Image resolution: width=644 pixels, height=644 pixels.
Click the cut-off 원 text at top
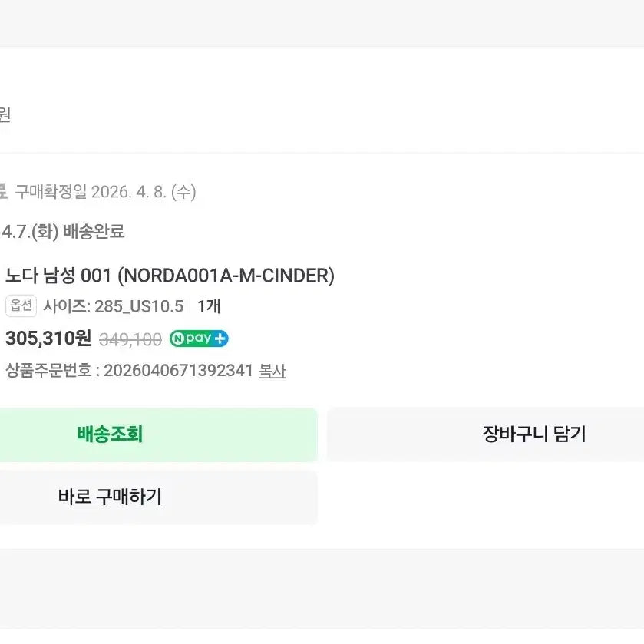(5, 114)
